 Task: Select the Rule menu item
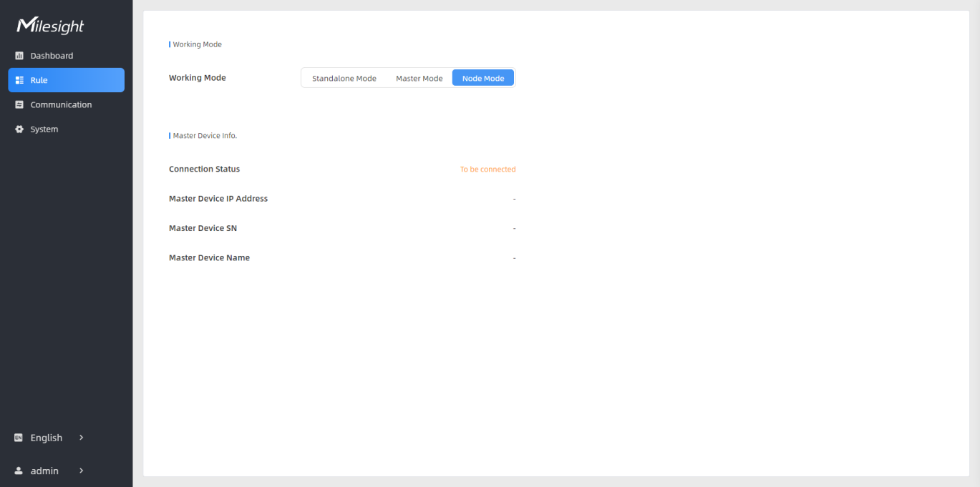click(x=39, y=80)
